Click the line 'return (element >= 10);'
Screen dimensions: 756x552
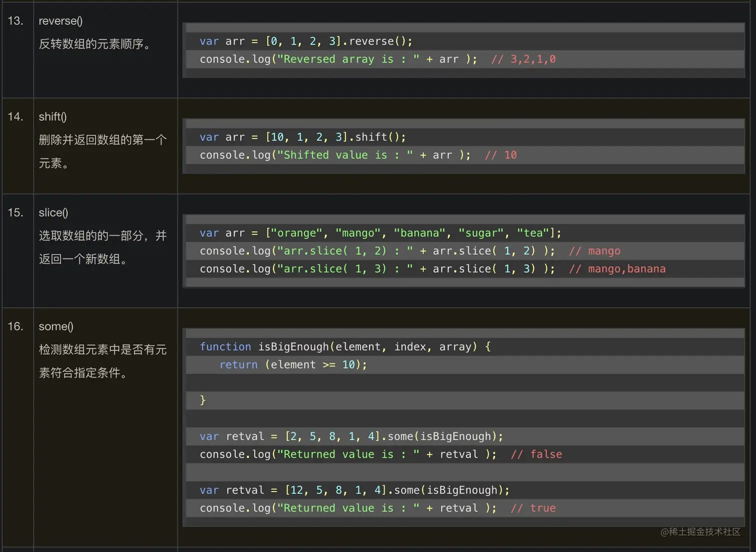pos(293,365)
